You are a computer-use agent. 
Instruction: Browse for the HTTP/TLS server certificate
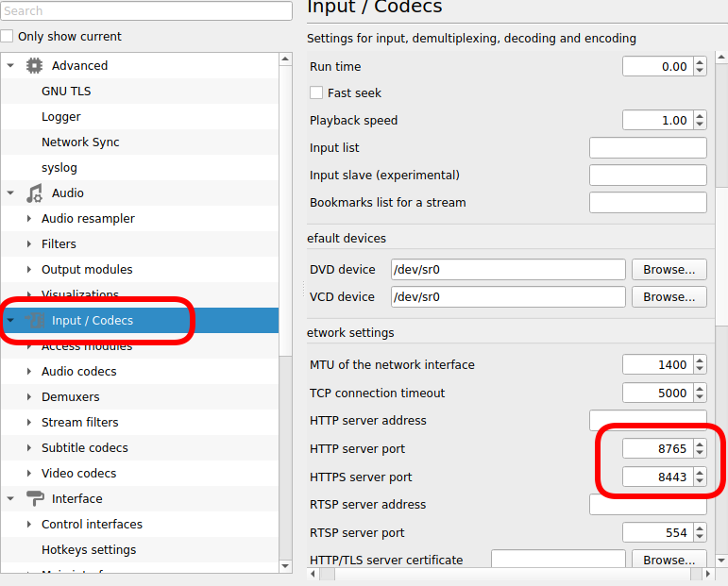tap(669, 560)
